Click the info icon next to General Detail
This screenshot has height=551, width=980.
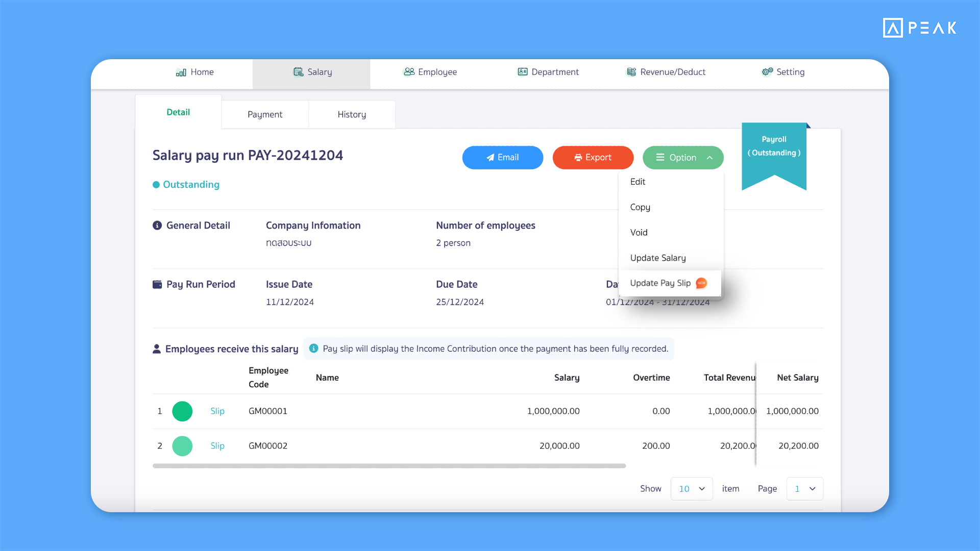pyautogui.click(x=156, y=225)
